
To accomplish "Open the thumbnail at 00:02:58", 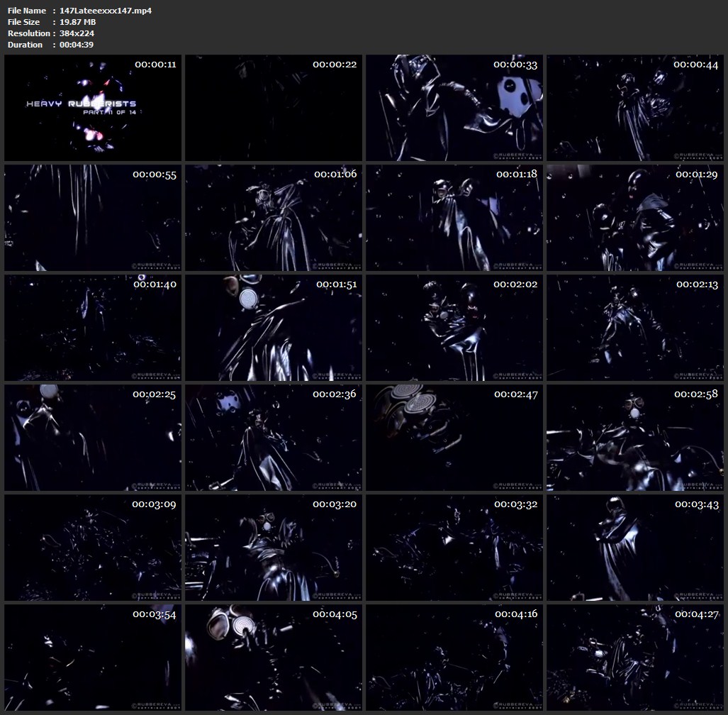I will (x=634, y=438).
